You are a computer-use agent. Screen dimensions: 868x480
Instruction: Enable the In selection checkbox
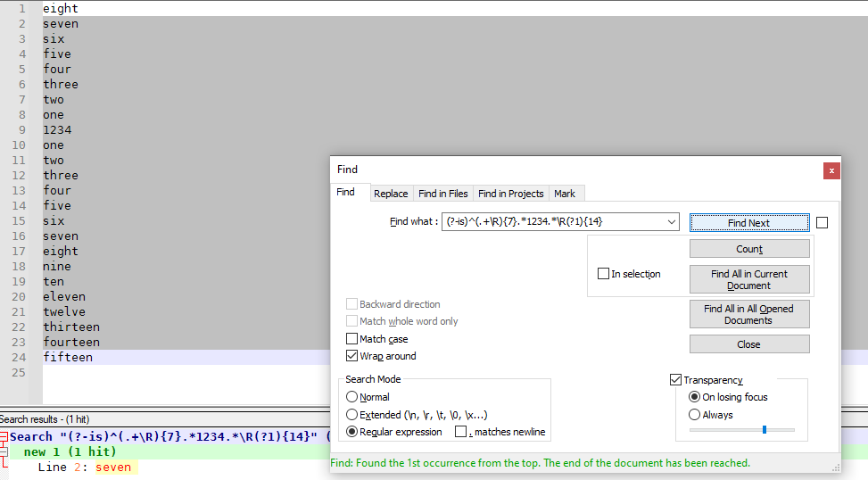click(x=603, y=274)
